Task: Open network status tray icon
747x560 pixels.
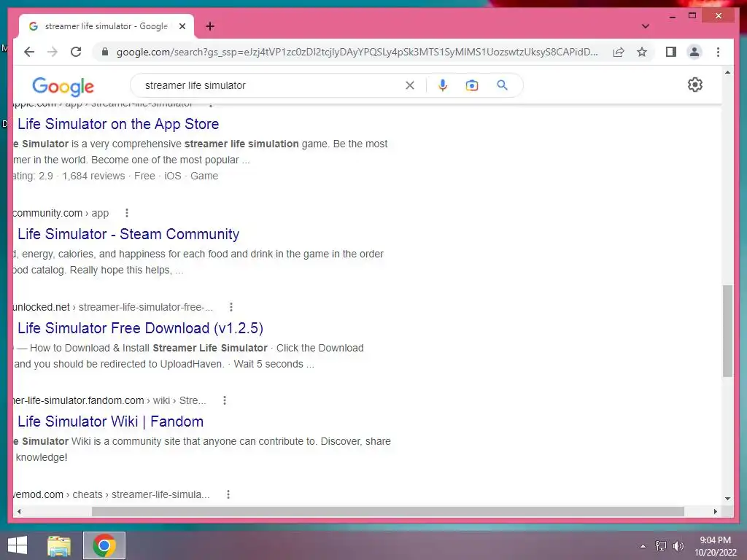Action: pos(661,546)
